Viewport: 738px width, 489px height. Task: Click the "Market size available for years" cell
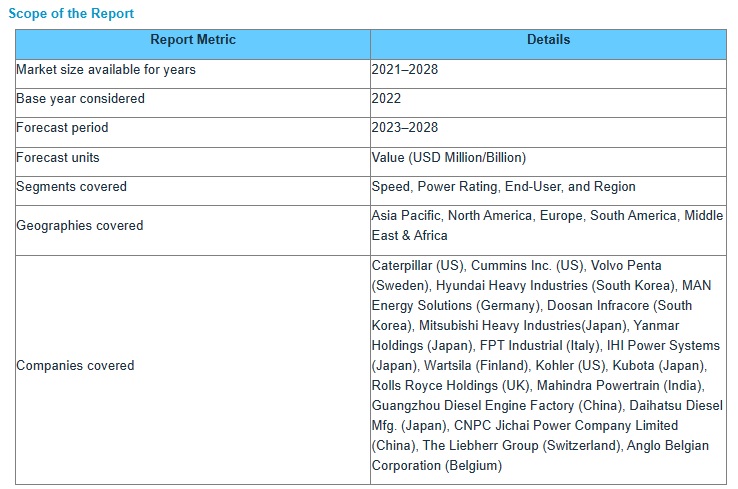coord(106,70)
